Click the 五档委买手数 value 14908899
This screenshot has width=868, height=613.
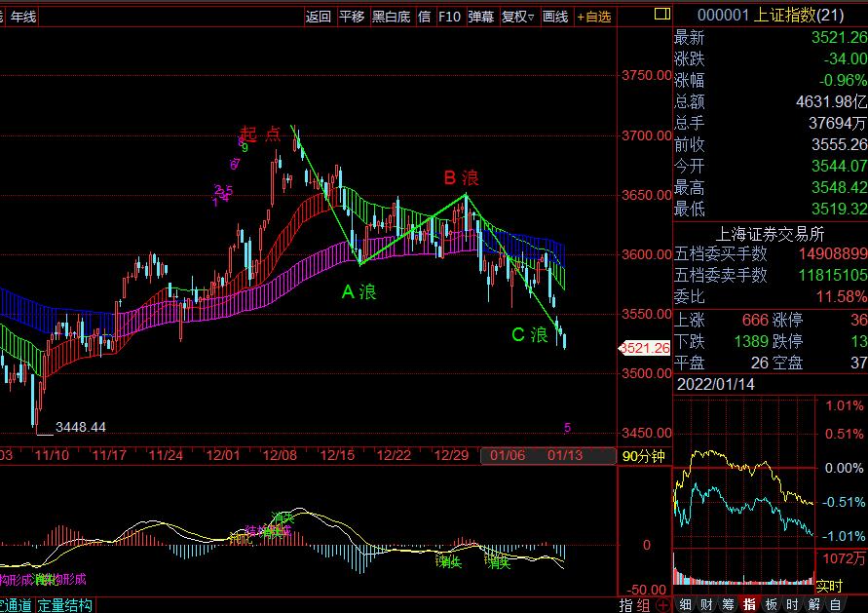tap(833, 253)
